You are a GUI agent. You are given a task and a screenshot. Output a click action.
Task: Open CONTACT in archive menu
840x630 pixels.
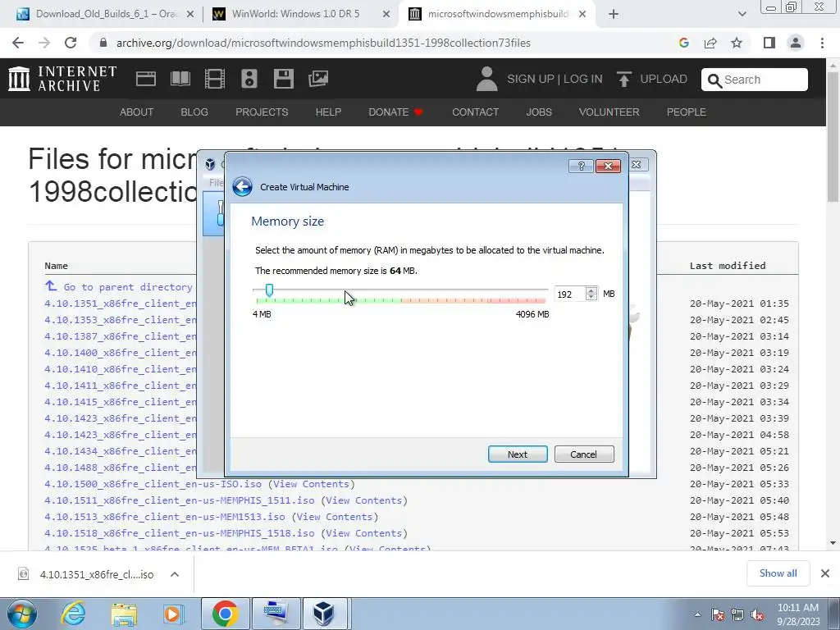tap(475, 112)
